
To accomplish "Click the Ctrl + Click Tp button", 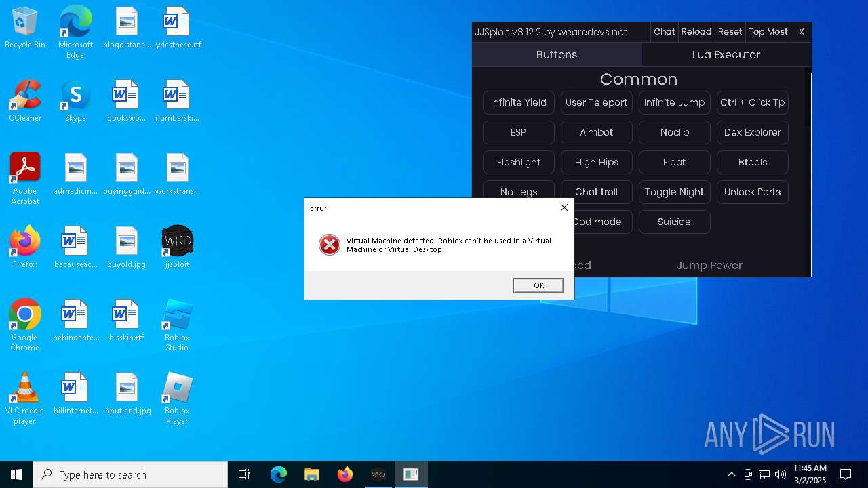I will [x=753, y=102].
